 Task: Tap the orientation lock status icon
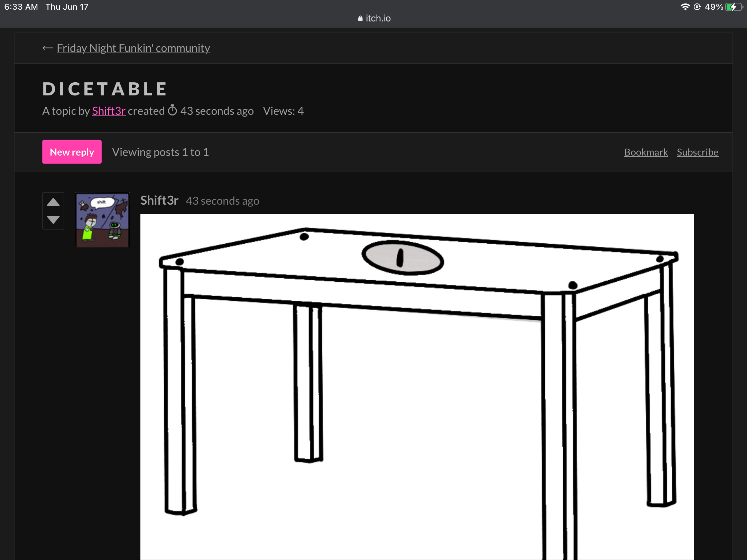tap(697, 7)
